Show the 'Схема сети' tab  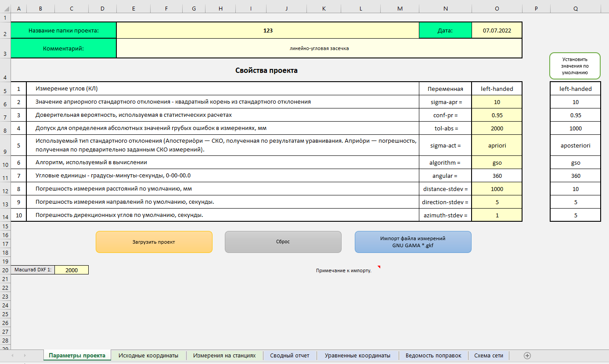tap(488, 355)
